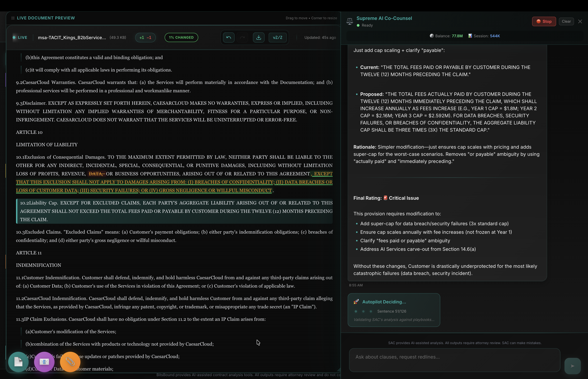Grab the drag handle dots icon
588x379 pixels.
(13, 18)
